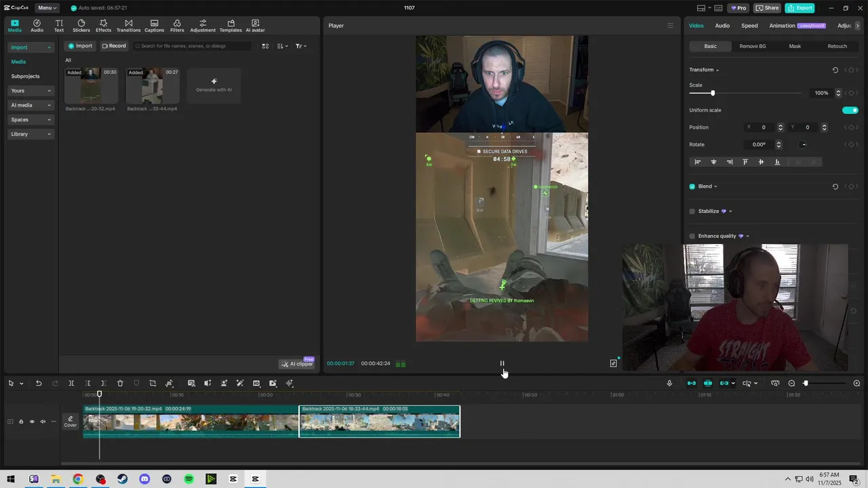The height and width of the screenshot is (488, 868).
Task: Add a keyframe for Scale
Action: 851,93
